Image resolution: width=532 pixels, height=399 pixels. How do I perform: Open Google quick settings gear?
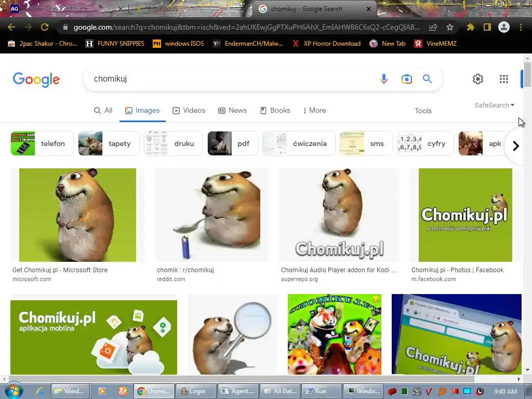pos(478,79)
